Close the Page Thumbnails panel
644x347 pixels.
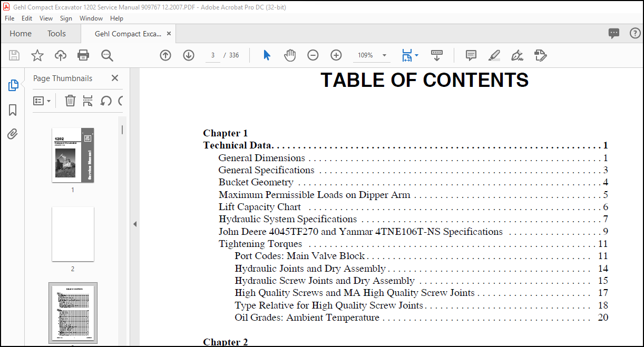click(115, 78)
